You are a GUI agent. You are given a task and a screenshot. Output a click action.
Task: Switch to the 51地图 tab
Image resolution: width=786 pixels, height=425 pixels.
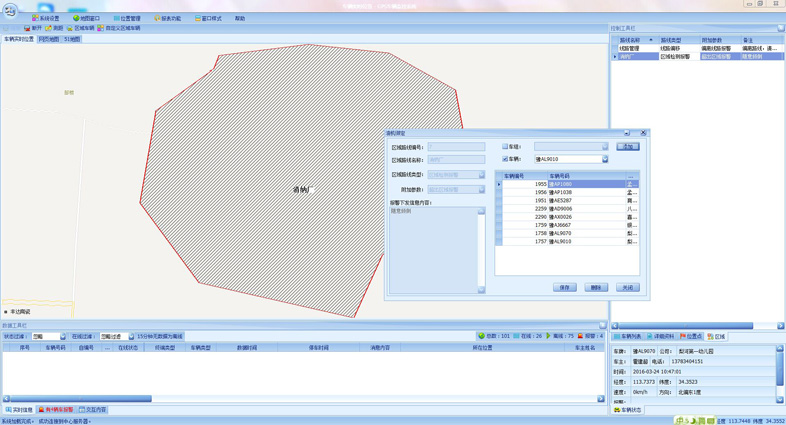(72, 39)
